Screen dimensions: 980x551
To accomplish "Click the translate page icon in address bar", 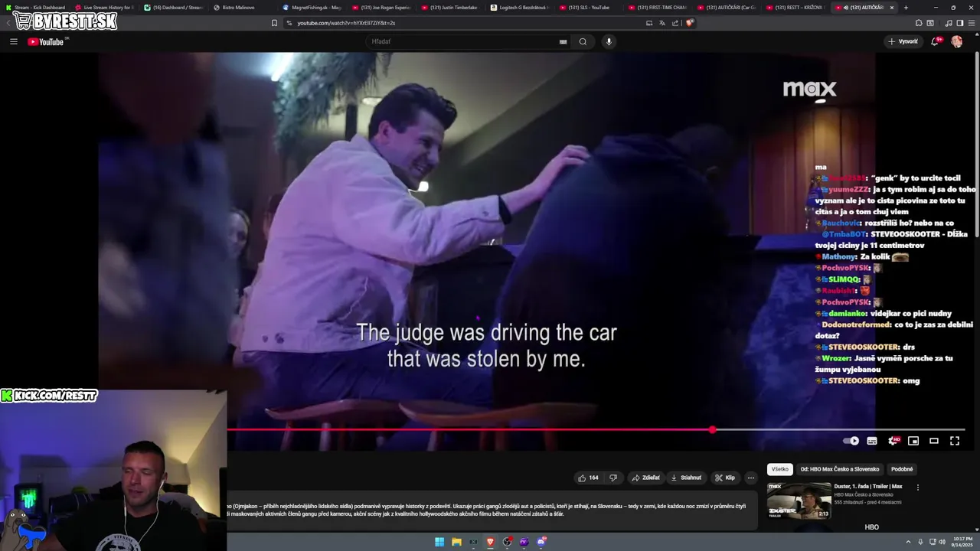I will (662, 23).
